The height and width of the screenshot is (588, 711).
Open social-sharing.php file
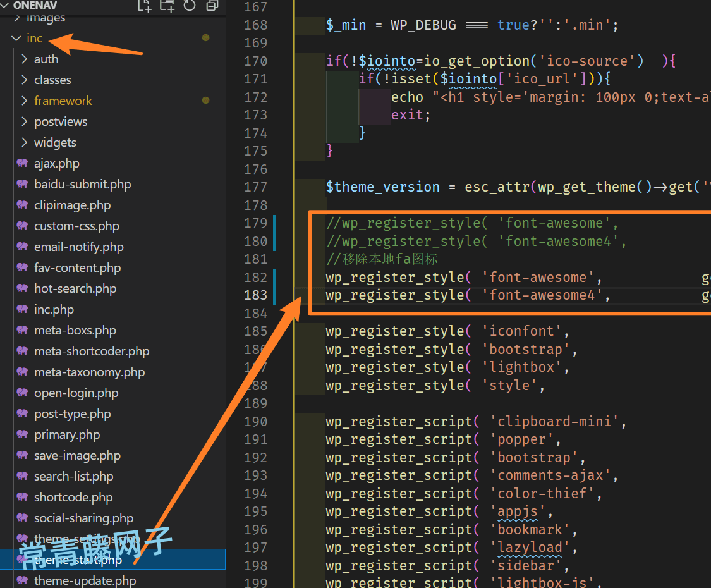click(x=84, y=518)
